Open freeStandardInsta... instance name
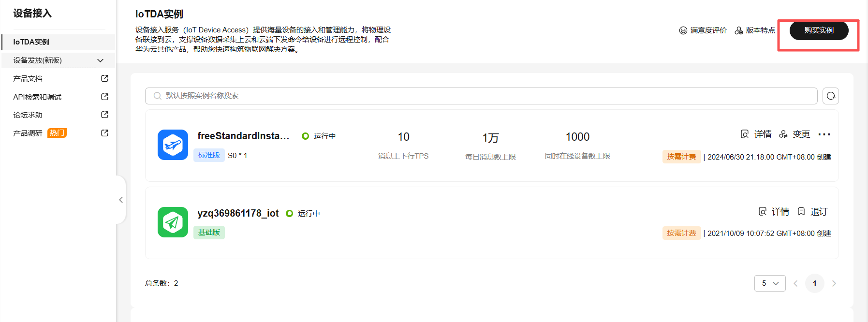The image size is (868, 322). (243, 136)
